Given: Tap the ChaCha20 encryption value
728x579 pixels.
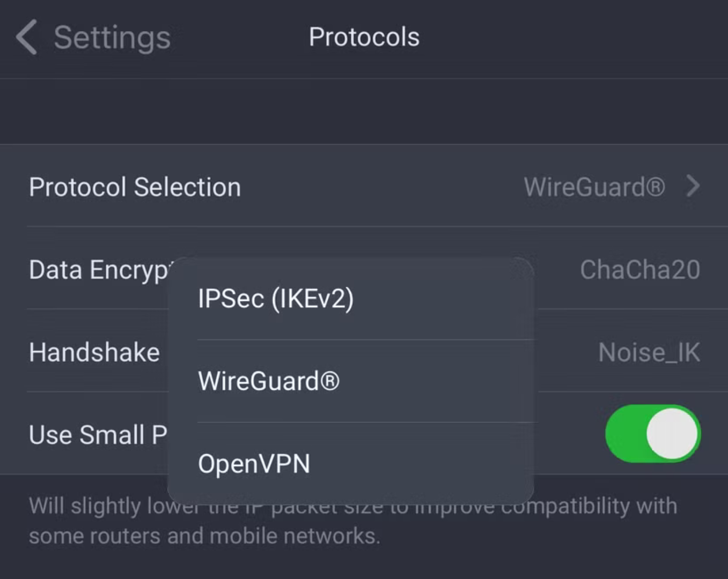Looking at the screenshot, I should 639,269.
